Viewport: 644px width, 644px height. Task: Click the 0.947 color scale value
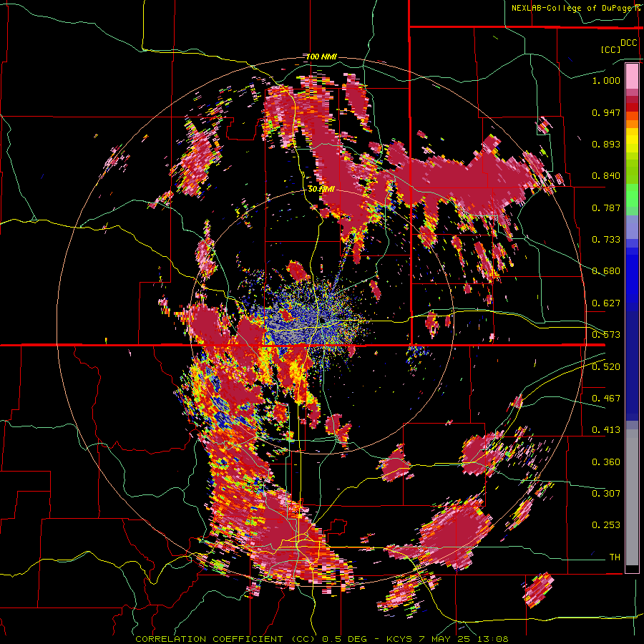606,112
